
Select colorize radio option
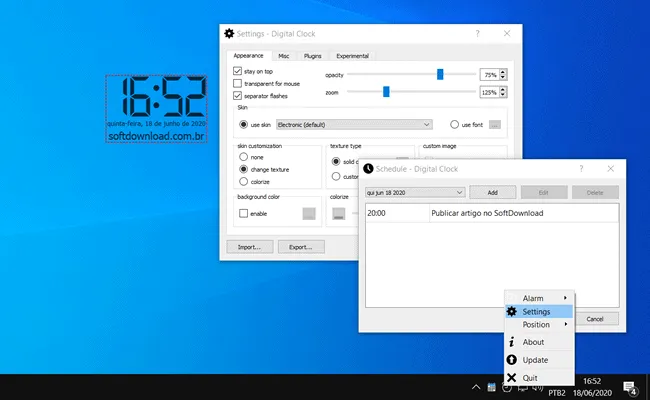click(x=243, y=182)
